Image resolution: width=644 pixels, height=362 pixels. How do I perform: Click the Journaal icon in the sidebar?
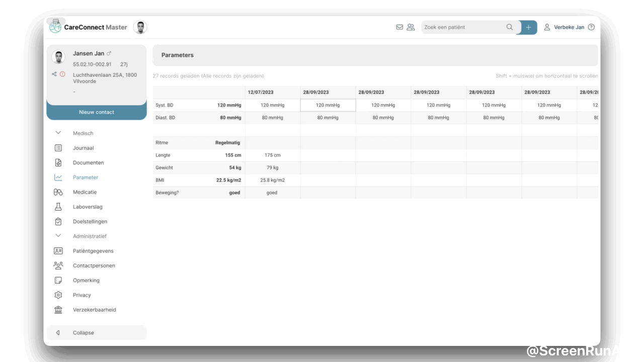(58, 148)
